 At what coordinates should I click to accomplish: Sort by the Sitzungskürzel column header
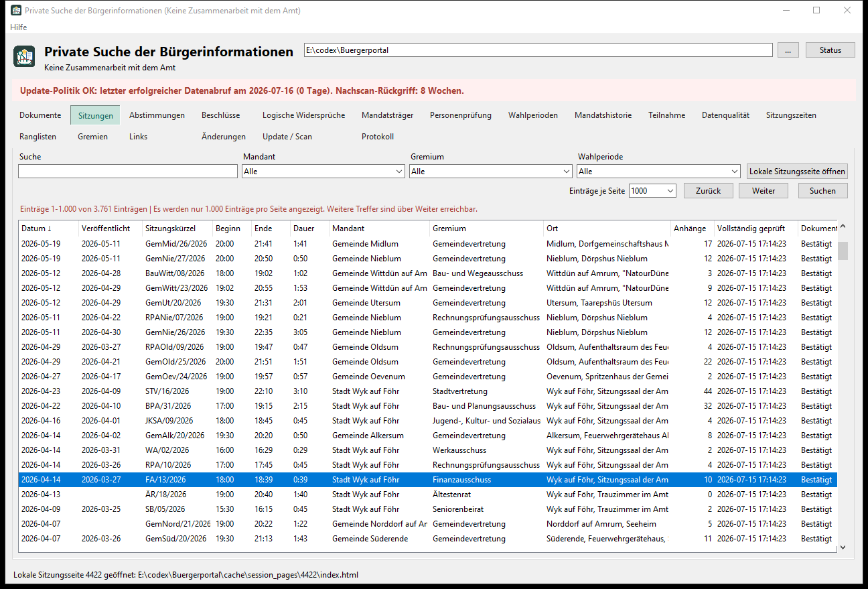click(x=177, y=228)
